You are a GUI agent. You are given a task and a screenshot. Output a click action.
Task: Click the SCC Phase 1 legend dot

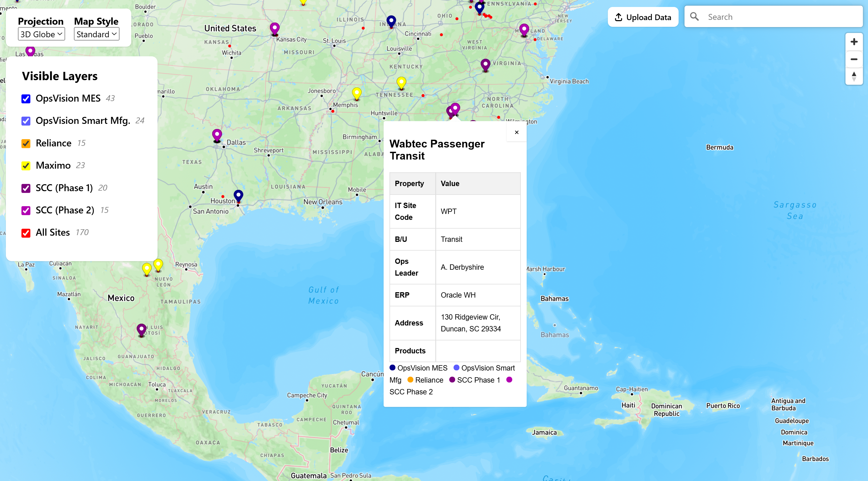coord(452,380)
